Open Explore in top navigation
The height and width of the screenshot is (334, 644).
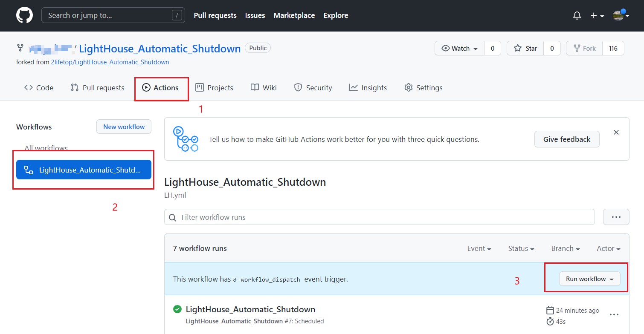pyautogui.click(x=336, y=15)
